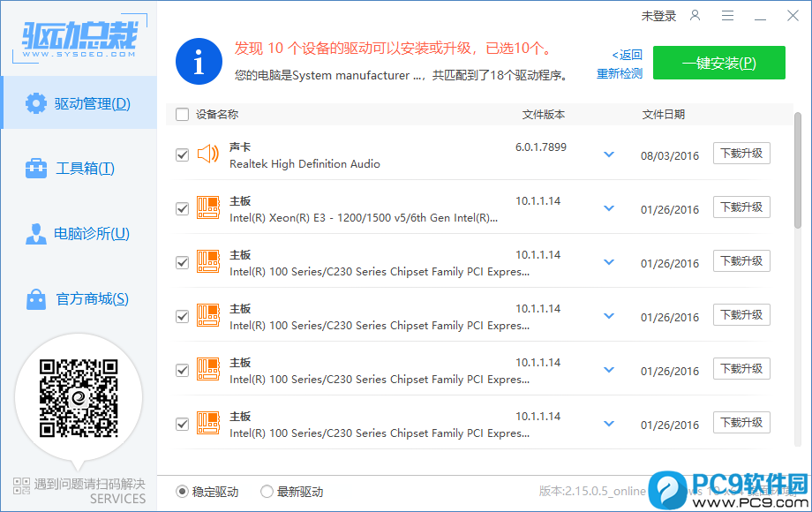812x512 pixels.
Task: Select the 最新驱动 radio button
Action: pyautogui.click(x=267, y=492)
